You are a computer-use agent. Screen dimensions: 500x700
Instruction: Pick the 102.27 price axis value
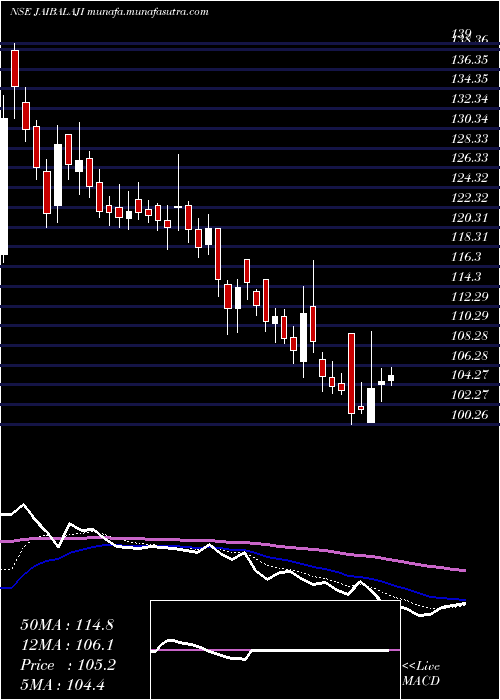469,396
